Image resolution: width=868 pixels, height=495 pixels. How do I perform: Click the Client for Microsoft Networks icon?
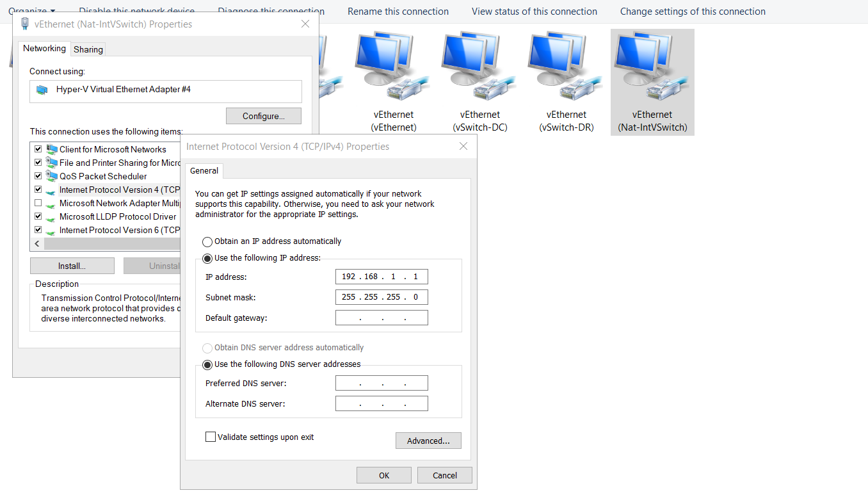pyautogui.click(x=52, y=149)
